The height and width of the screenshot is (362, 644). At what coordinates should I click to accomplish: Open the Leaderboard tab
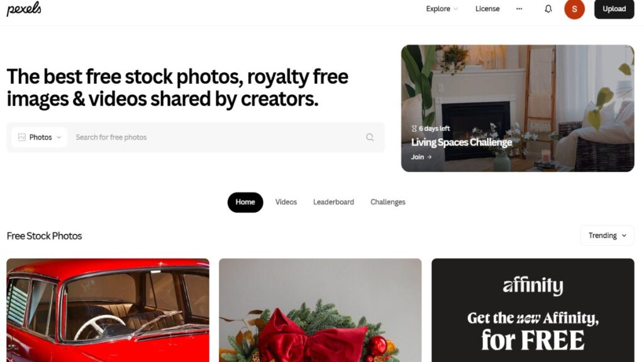click(333, 202)
